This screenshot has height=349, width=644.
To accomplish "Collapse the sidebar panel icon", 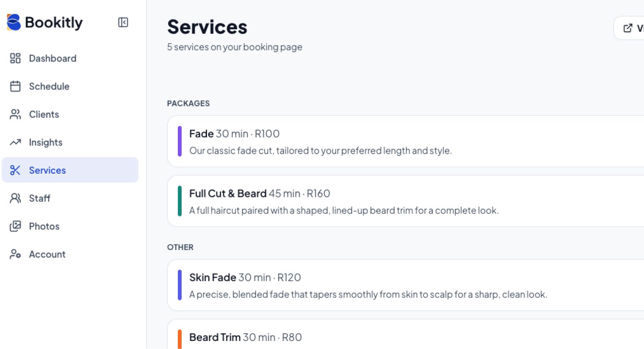I will pos(123,22).
